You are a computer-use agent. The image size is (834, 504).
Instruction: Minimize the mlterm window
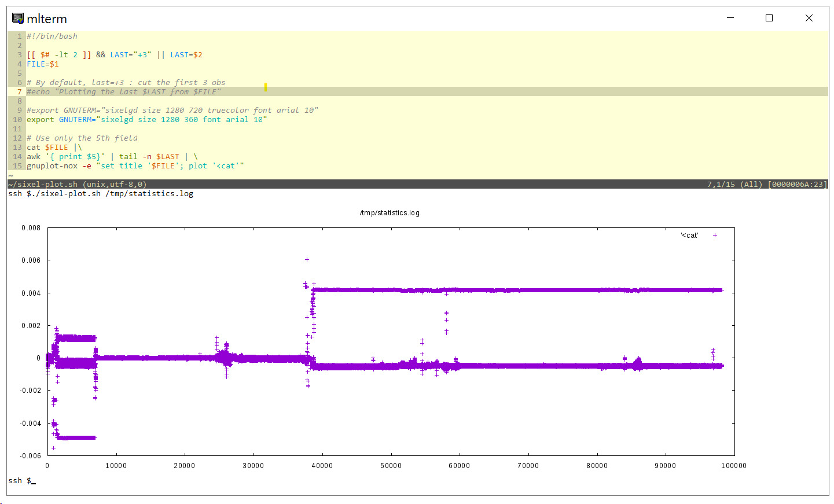(x=730, y=18)
